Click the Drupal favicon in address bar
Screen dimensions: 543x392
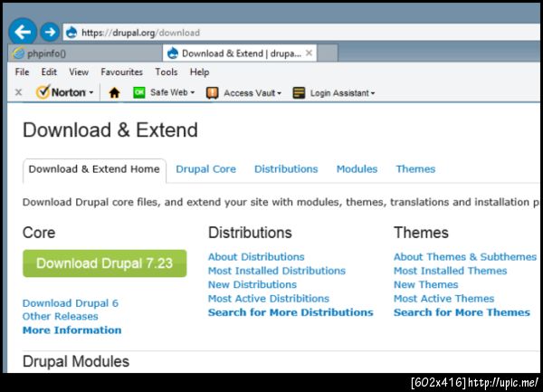pyautogui.click(x=71, y=33)
